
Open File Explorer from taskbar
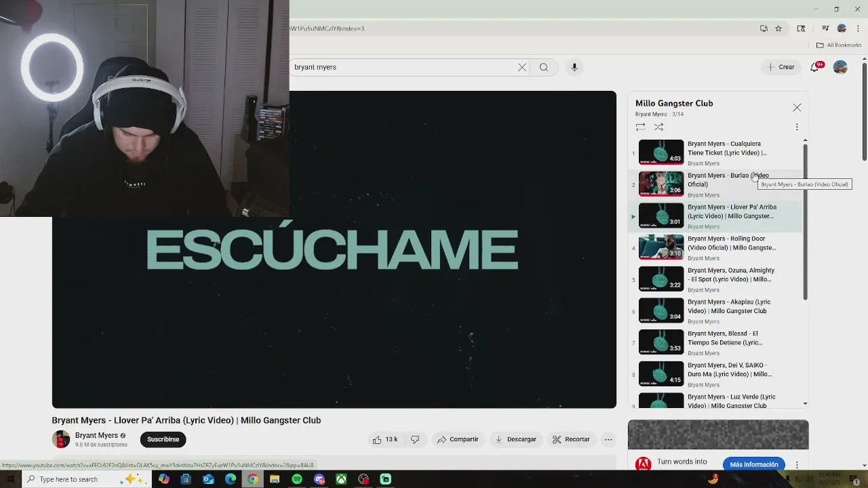[275, 479]
